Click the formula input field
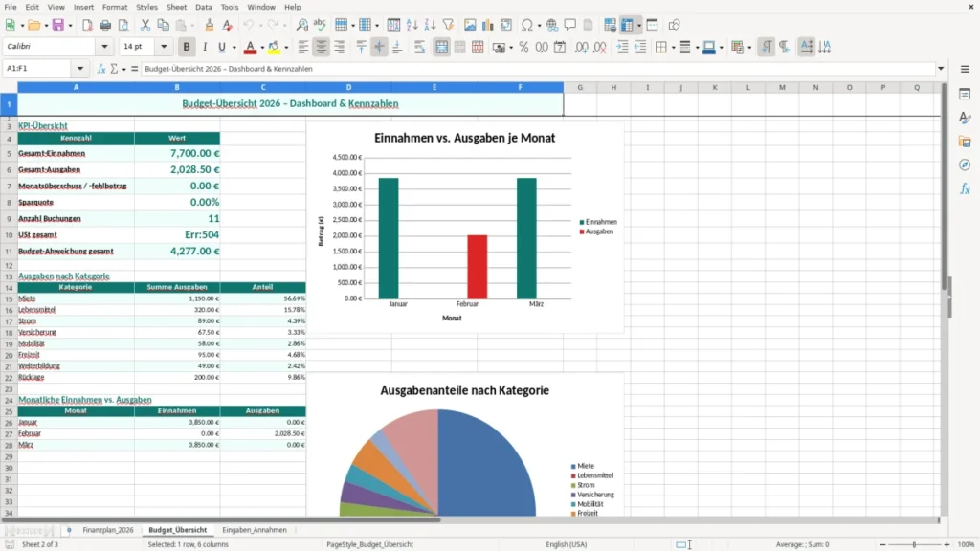The height and width of the screenshot is (551, 980). click(x=538, y=69)
